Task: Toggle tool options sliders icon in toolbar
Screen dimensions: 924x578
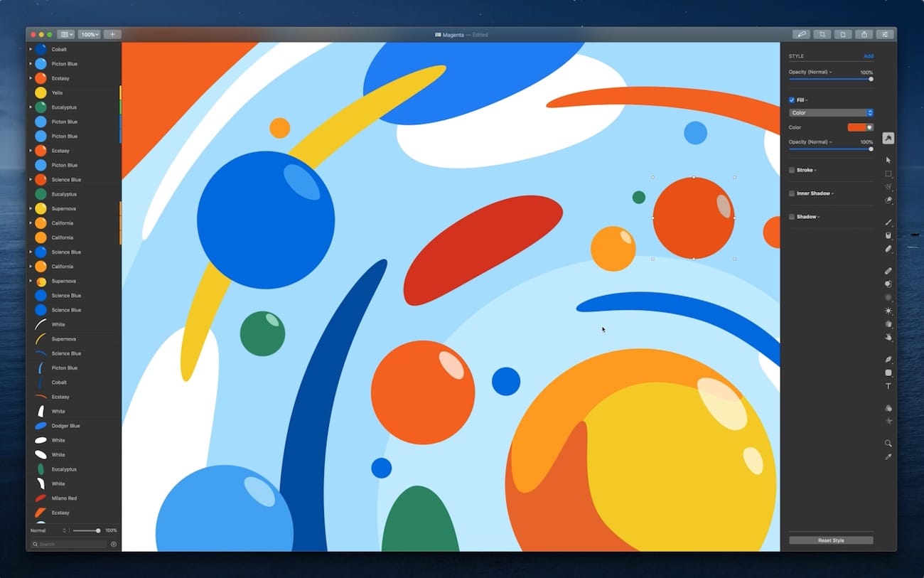Action: coord(885,34)
